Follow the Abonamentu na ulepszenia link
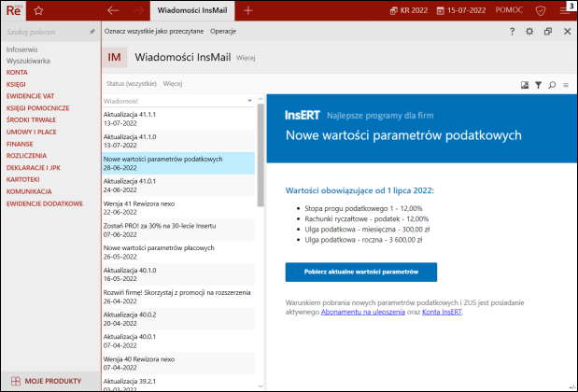 tap(363, 312)
